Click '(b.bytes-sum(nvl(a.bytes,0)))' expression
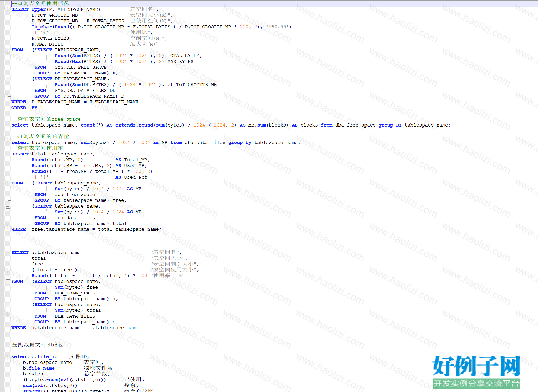 click(65, 380)
